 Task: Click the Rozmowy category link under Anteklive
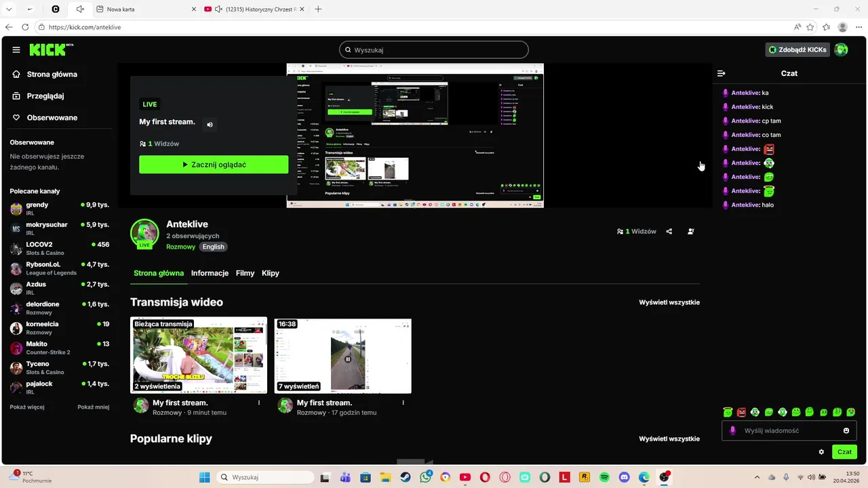(x=180, y=247)
